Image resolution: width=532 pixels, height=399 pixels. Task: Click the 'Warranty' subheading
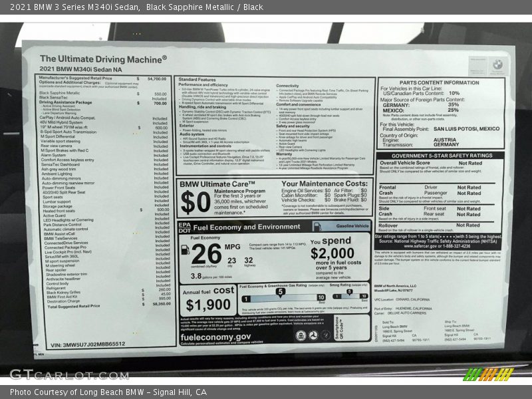point(284,154)
